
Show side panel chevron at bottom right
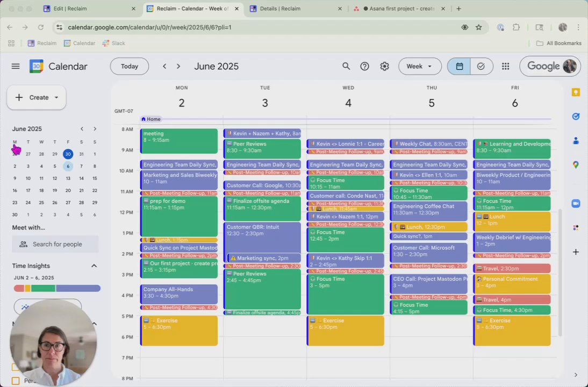tap(576, 375)
